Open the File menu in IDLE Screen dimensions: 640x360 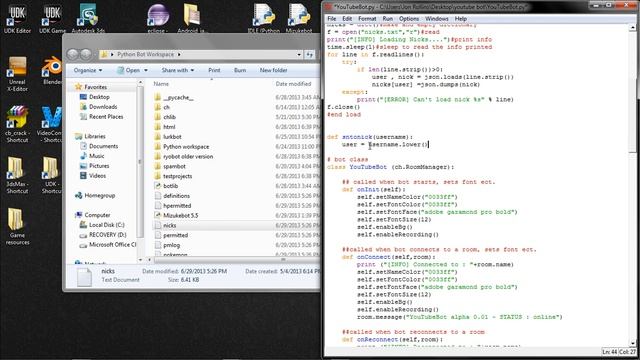click(332, 19)
